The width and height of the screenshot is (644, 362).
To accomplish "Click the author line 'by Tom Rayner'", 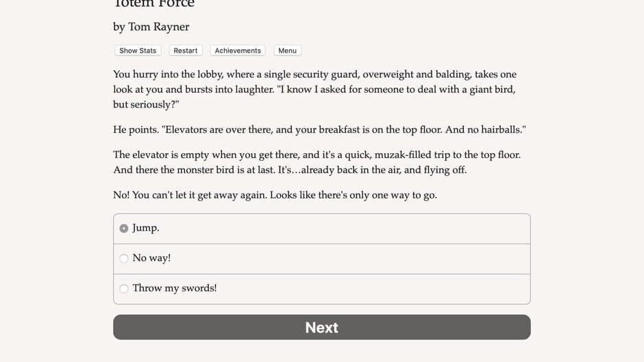I will pyautogui.click(x=151, y=27).
